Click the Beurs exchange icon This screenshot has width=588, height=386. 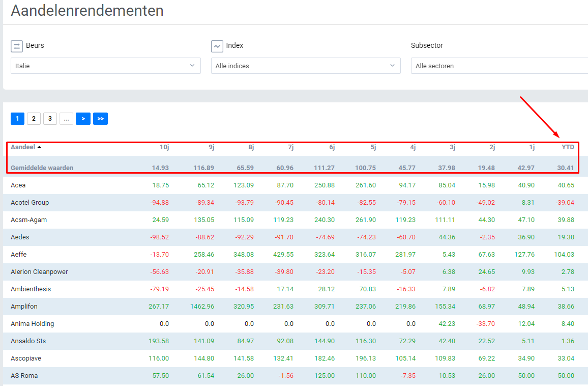pos(17,46)
